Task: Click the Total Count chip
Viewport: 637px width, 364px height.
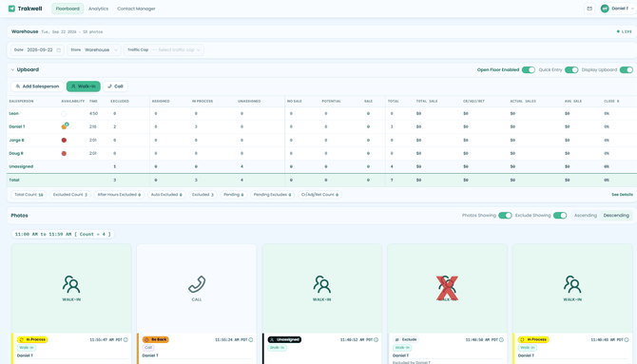Action: pyautogui.click(x=29, y=195)
